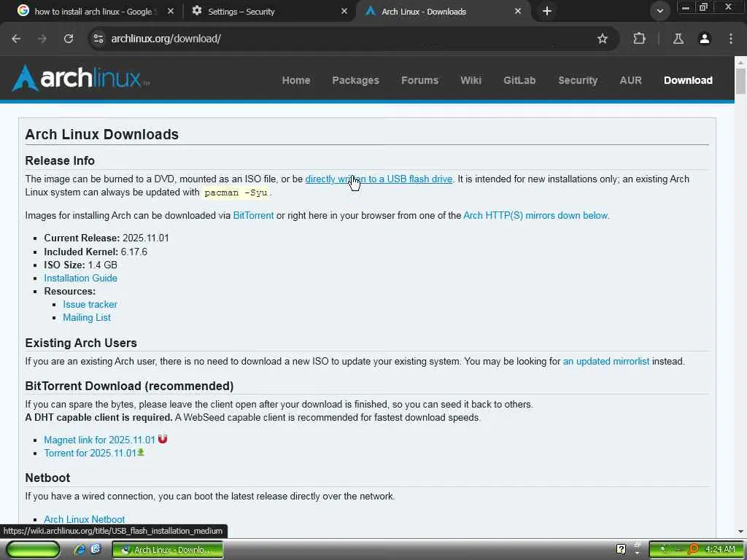Click the Arch Linux logo
Image resolution: width=747 pixels, height=560 pixels.
[81, 78]
